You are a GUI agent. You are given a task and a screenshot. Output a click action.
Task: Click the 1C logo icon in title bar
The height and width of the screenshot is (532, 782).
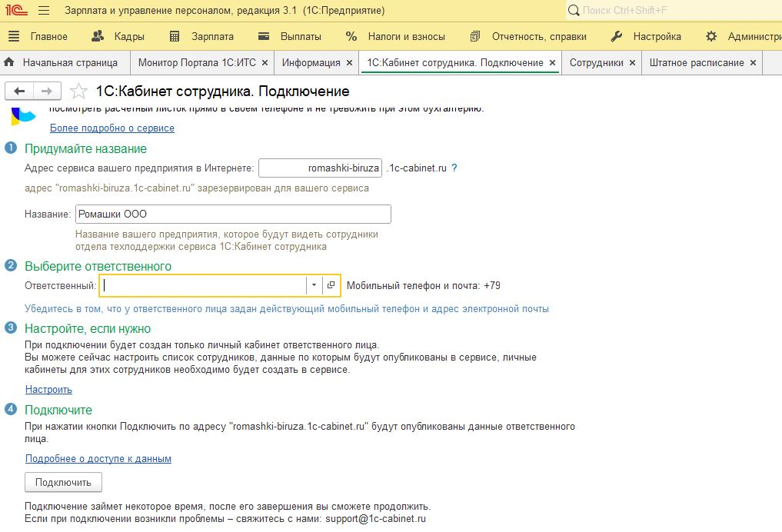[x=17, y=11]
